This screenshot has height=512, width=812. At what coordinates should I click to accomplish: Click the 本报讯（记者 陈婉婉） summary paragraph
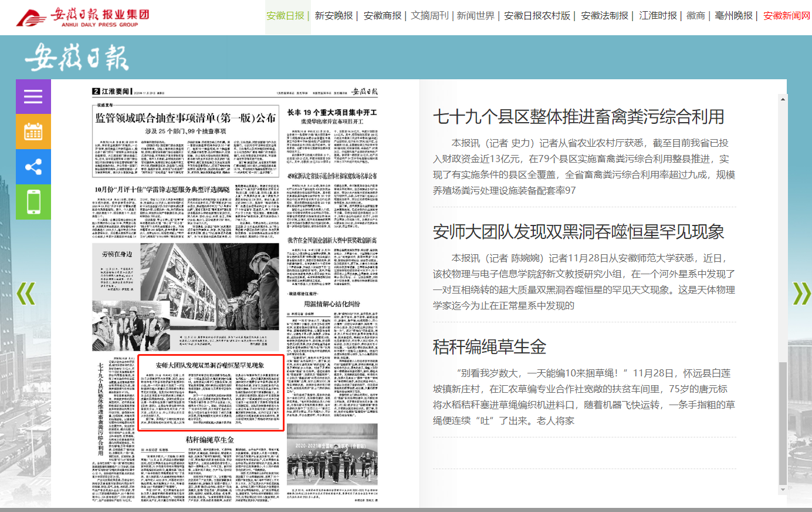pyautogui.click(x=584, y=282)
